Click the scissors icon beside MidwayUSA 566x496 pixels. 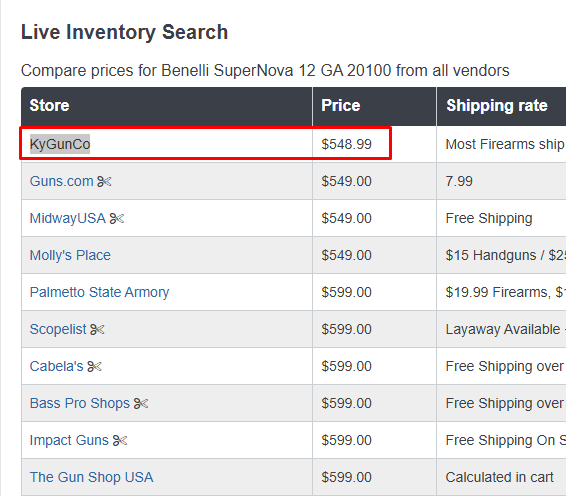click(117, 218)
